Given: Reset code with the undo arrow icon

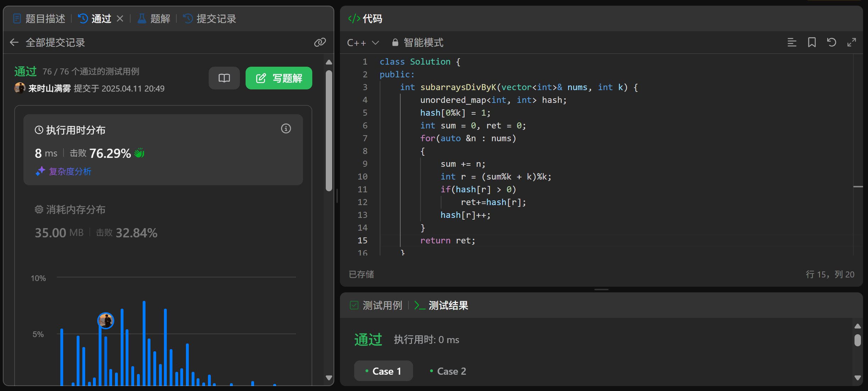Looking at the screenshot, I should [831, 43].
